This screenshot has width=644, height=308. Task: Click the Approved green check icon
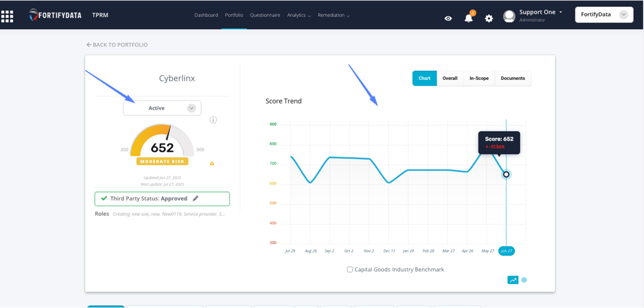[104, 198]
